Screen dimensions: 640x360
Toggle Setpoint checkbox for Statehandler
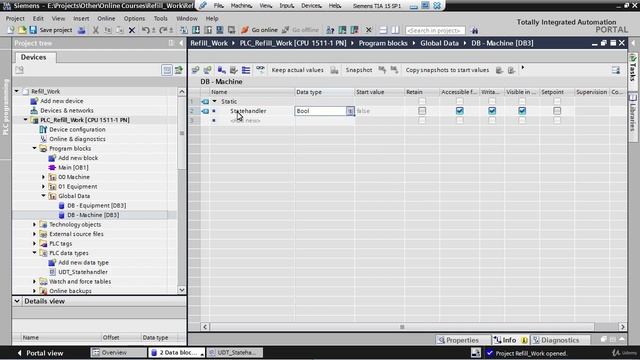point(557,111)
